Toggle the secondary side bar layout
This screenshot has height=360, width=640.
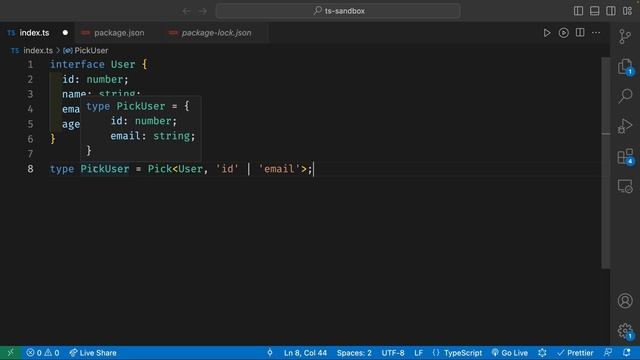pyautogui.click(x=611, y=11)
